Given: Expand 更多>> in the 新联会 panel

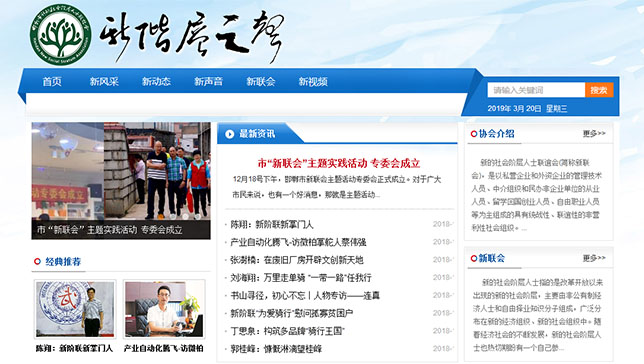Looking at the screenshot, I should [x=594, y=258].
